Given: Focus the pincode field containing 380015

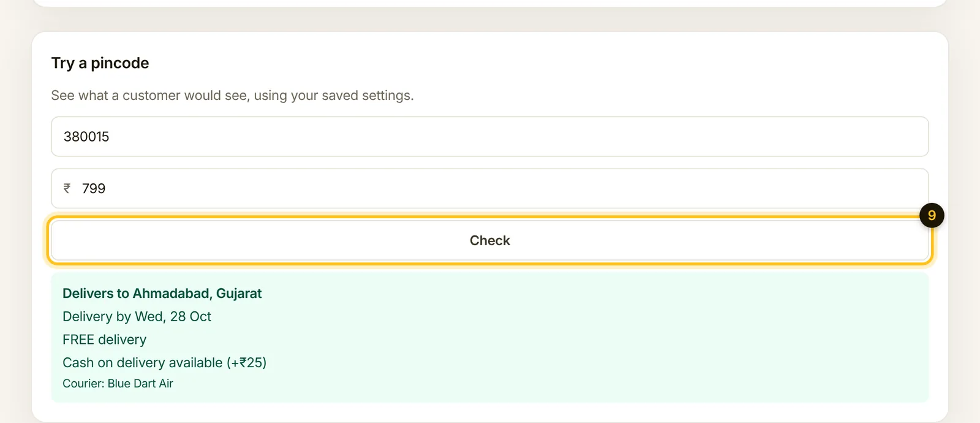Looking at the screenshot, I should tap(490, 137).
